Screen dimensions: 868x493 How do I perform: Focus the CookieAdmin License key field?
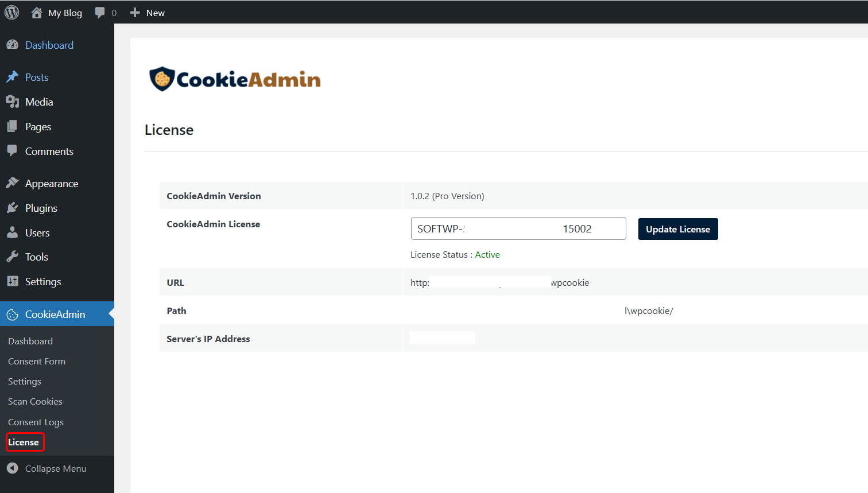tap(518, 228)
